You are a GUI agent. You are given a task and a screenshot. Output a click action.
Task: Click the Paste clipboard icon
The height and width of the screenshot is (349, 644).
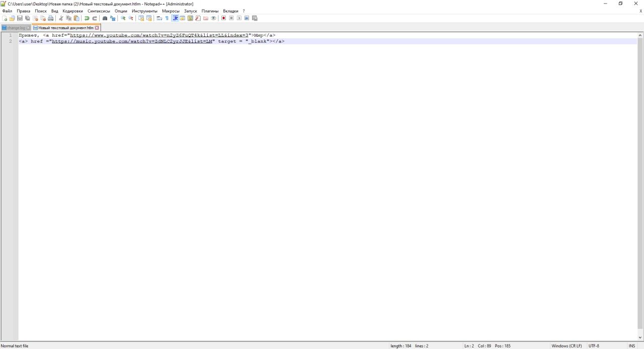(76, 18)
